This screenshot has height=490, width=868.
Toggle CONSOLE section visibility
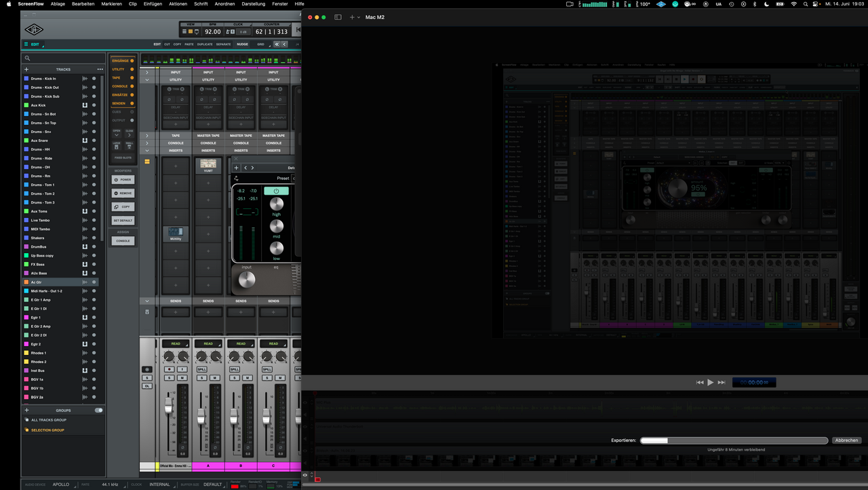(132, 86)
